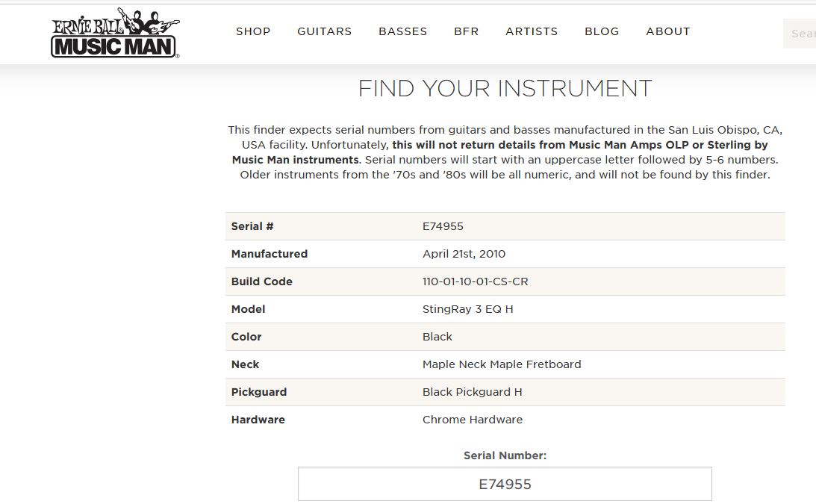Click the Pickguard row label
The image size is (816, 504).
click(x=258, y=392)
